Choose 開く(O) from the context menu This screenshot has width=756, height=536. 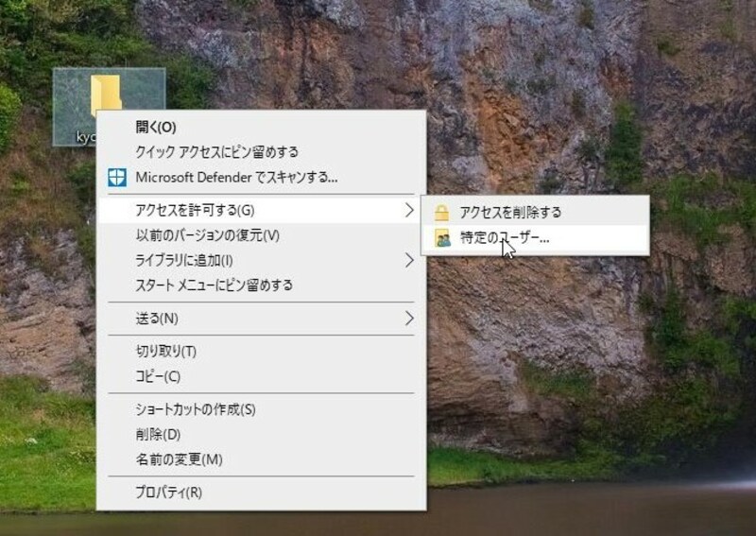pyautogui.click(x=262, y=127)
